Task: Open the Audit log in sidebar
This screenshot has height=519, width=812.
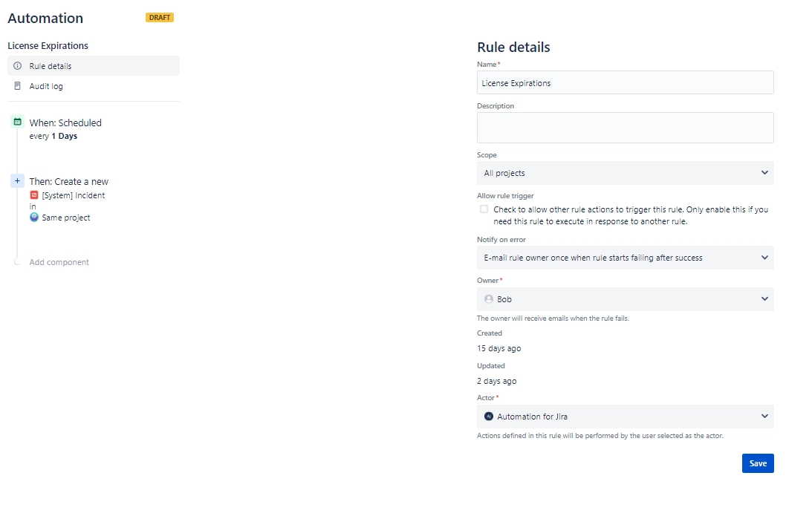Action: click(93, 86)
